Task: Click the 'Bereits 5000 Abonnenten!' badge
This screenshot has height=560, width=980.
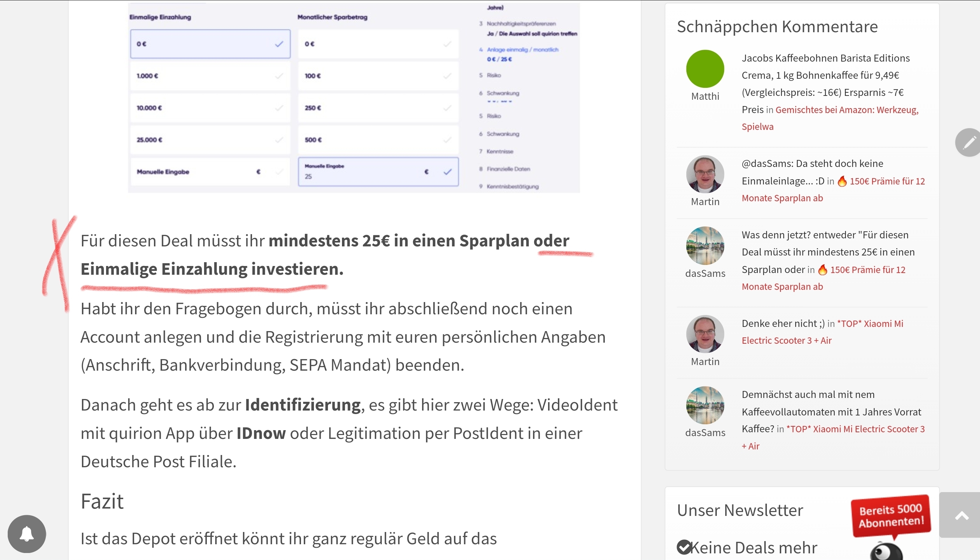Action: [891, 516]
